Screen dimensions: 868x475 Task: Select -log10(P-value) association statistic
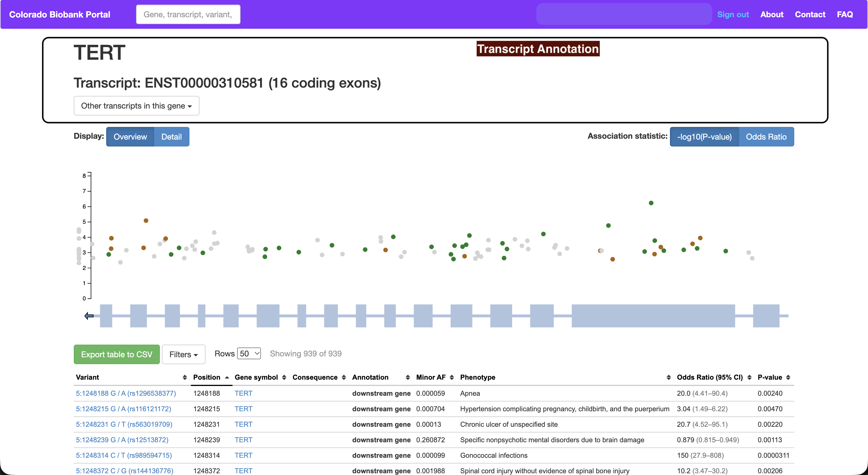(x=704, y=137)
